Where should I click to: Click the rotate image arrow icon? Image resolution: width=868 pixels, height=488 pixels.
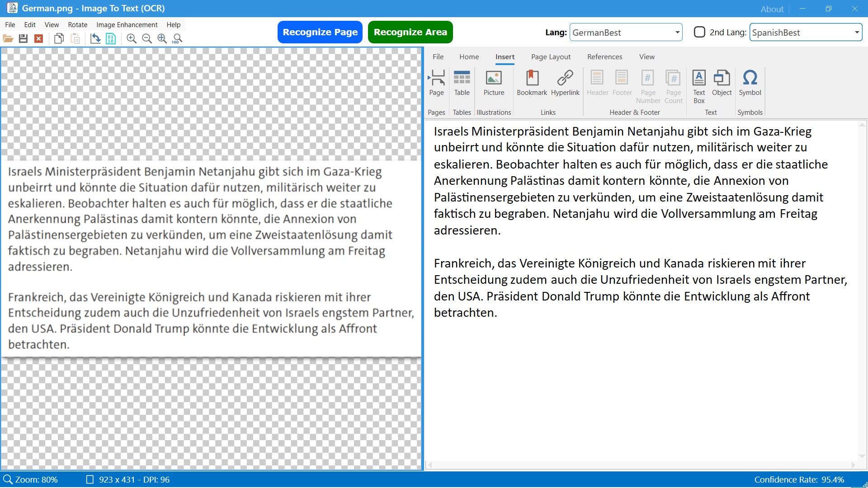[x=95, y=39]
